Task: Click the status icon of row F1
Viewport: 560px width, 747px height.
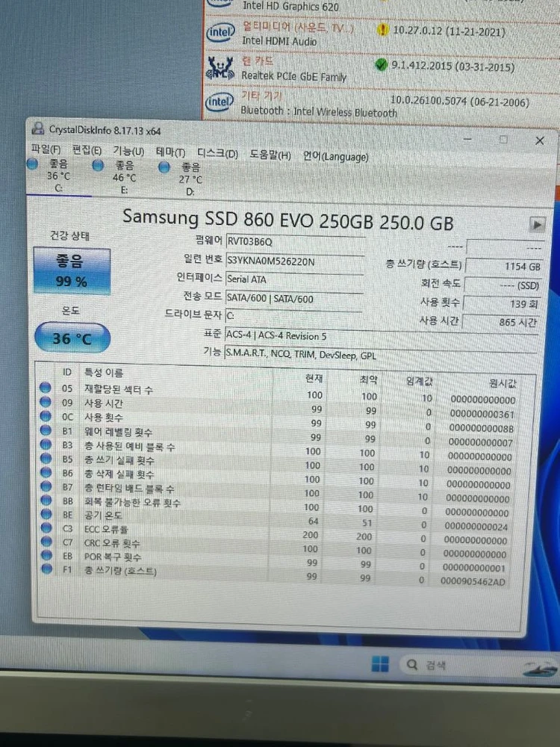Action: click(46, 568)
